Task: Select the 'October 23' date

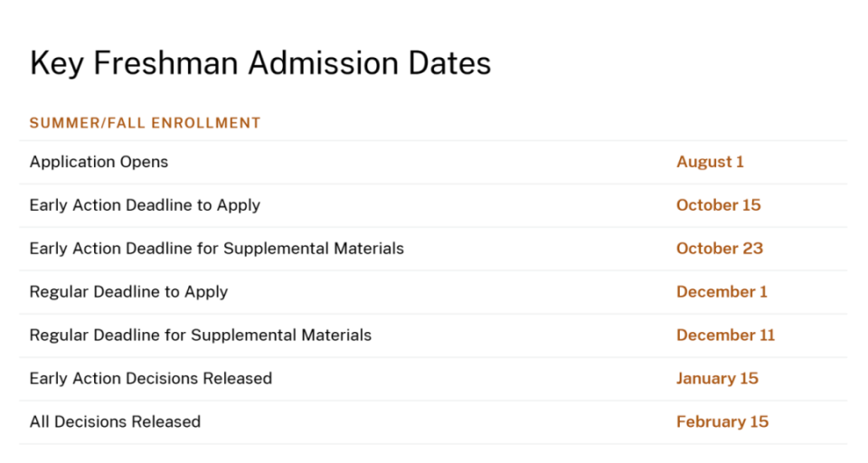Action: pyautogui.click(x=720, y=249)
